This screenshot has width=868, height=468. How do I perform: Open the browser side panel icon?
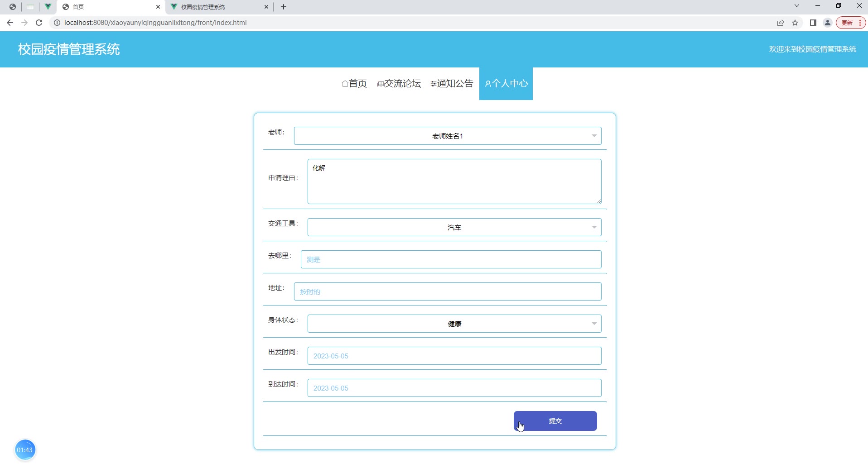pos(813,23)
